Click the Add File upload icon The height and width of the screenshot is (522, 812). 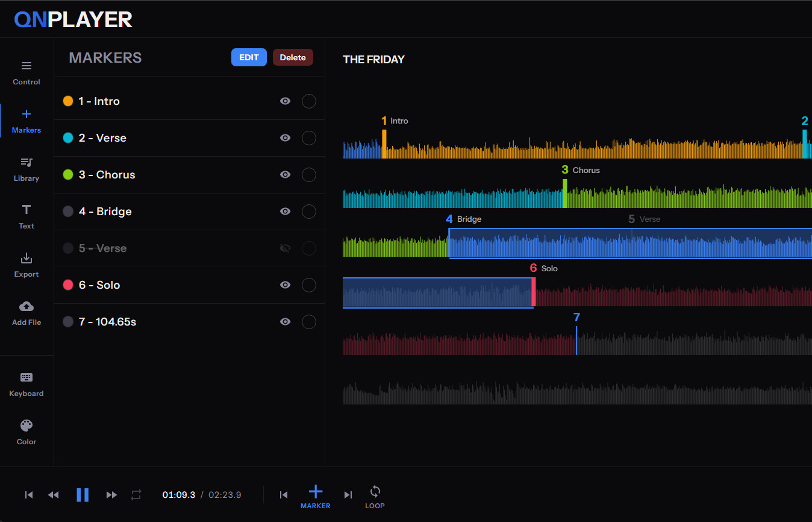[27, 306]
